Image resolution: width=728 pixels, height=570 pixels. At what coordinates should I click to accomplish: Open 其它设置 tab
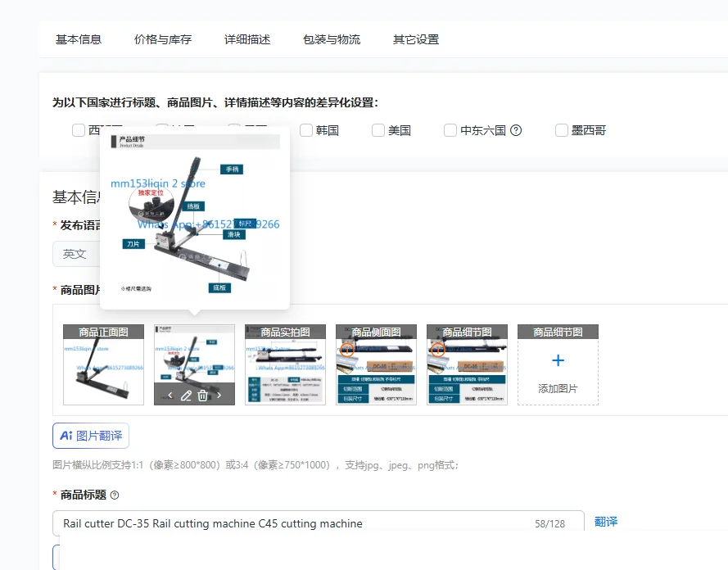416,39
